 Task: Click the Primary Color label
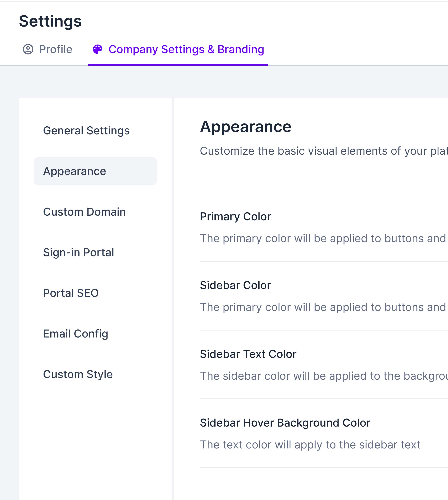(235, 217)
